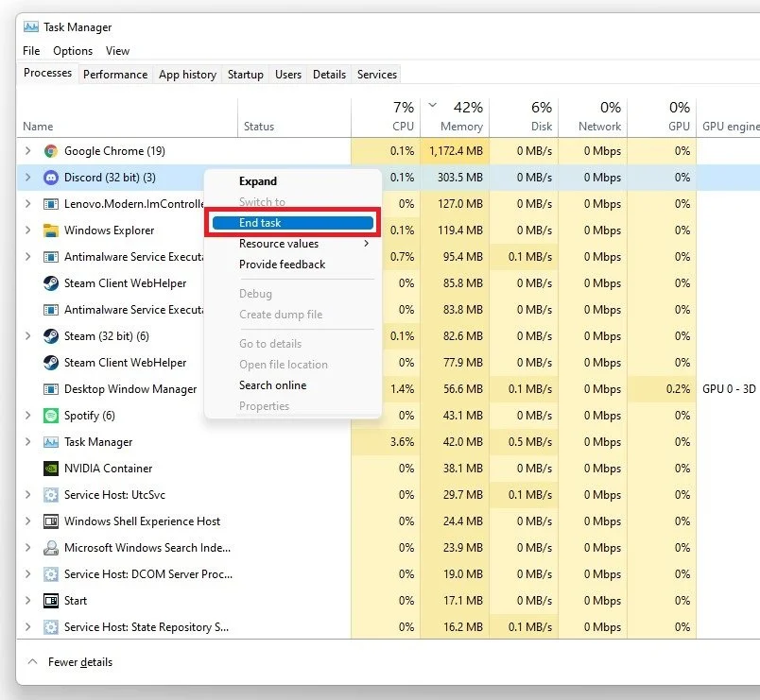Expand the Discord (32 bit) process group
Image resolution: width=760 pixels, height=700 pixels.
coord(28,178)
